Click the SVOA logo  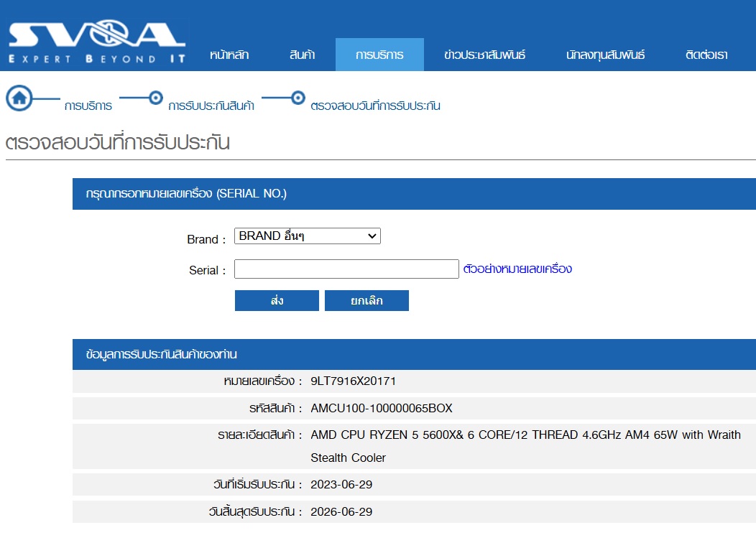96,42
